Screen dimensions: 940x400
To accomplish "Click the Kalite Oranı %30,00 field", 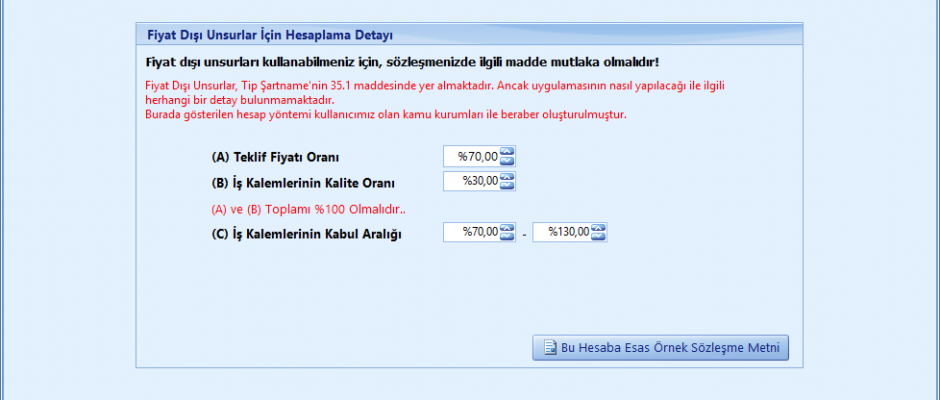I will point(472,181).
